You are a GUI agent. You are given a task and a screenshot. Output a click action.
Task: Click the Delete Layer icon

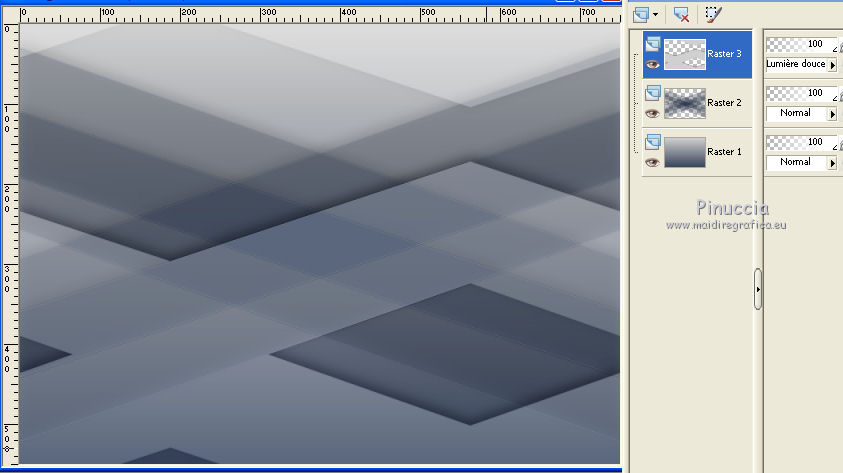[681, 15]
